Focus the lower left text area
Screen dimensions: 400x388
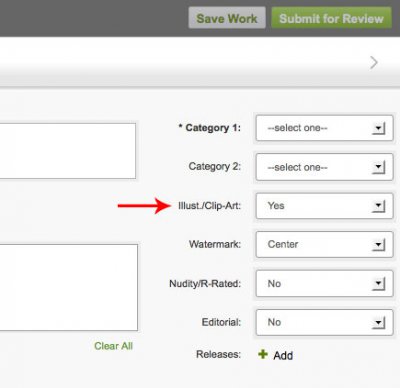coord(69,287)
